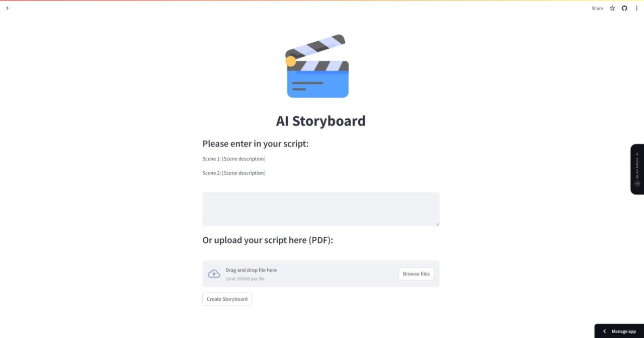Image resolution: width=644 pixels, height=338 pixels.
Task: Focus the script entry text area
Action: point(320,209)
